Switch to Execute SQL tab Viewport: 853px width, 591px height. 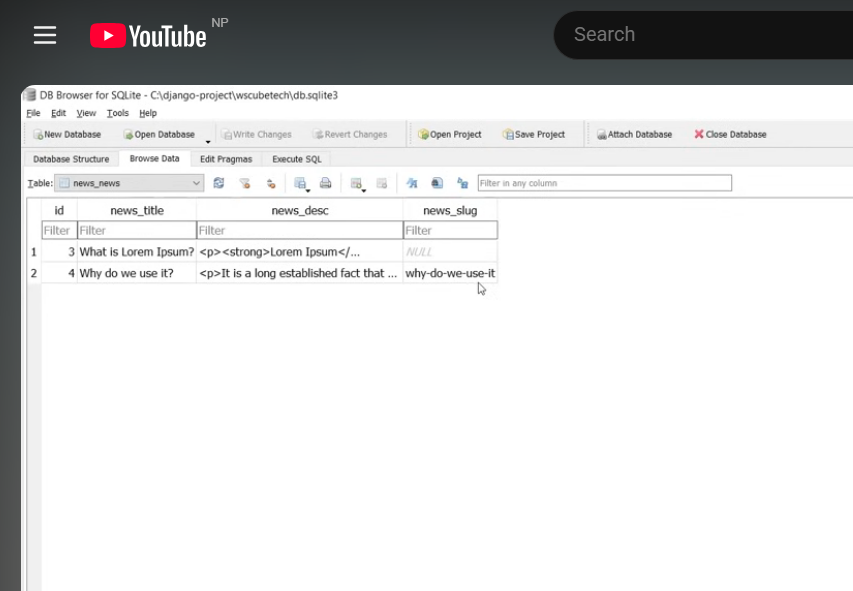pos(297,159)
